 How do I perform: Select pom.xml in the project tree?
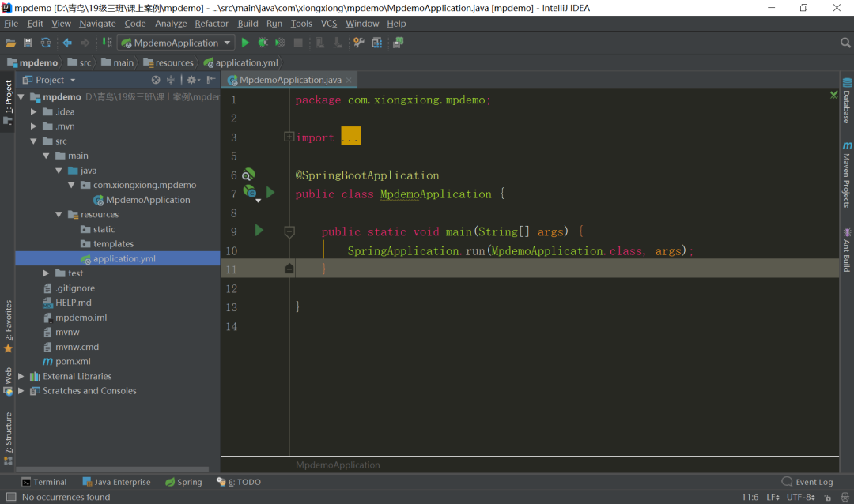73,361
